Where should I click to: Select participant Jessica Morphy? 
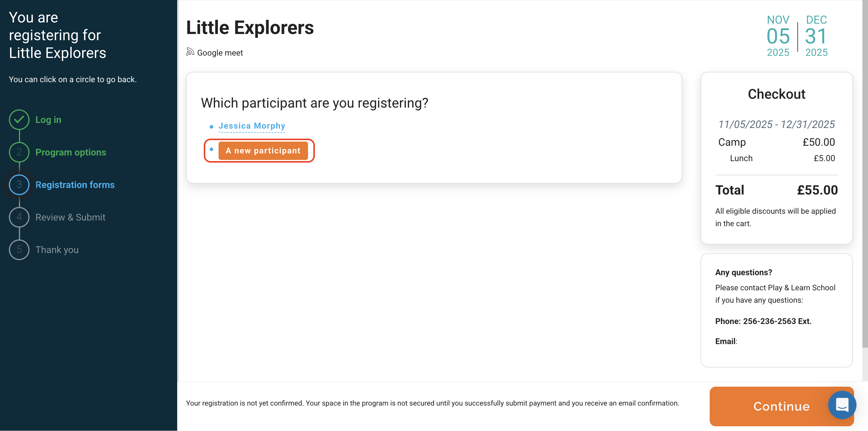click(252, 126)
